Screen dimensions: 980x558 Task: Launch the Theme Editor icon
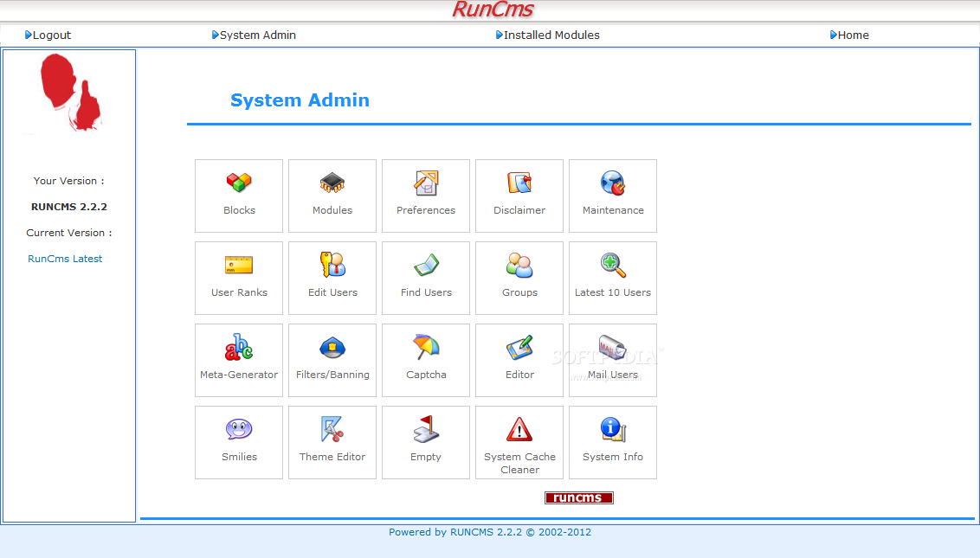coord(332,430)
